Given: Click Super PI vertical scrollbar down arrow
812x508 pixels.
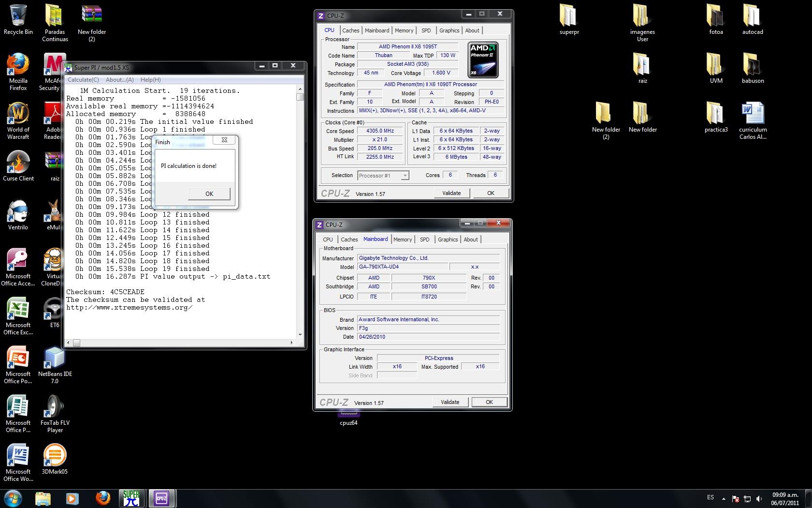Looking at the screenshot, I should click(300, 334).
